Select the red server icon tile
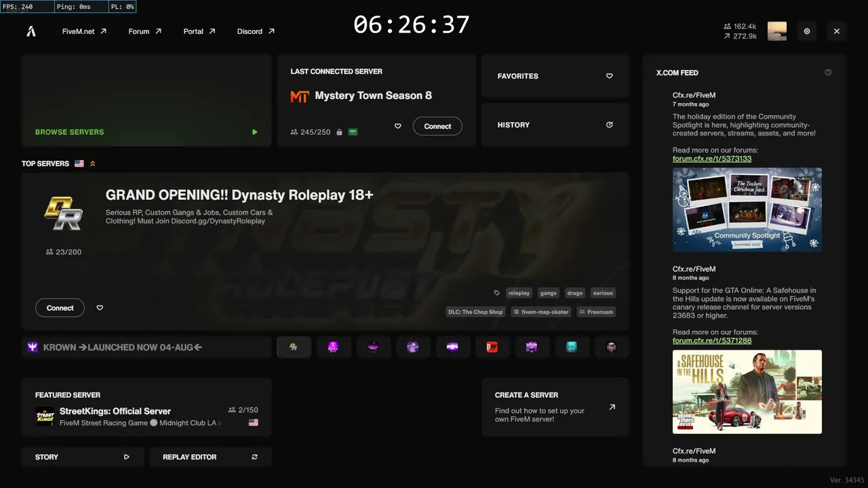Image resolution: width=868 pixels, height=488 pixels. 492,347
